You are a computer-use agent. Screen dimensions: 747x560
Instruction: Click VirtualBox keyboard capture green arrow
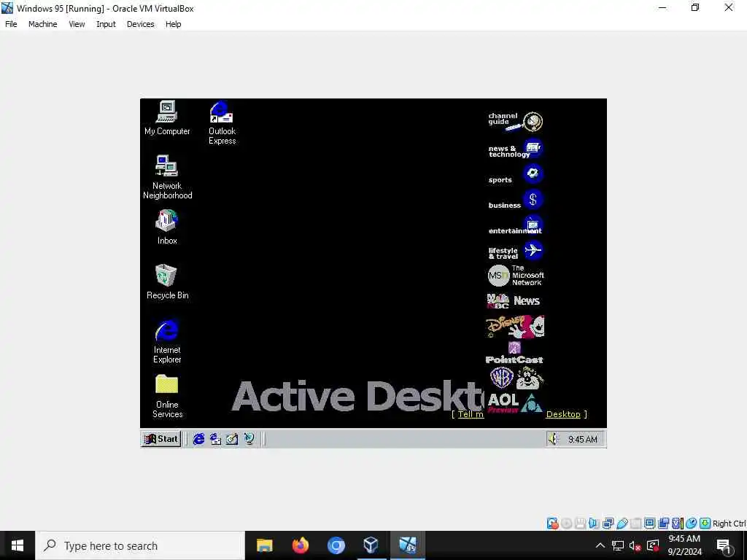705,524
